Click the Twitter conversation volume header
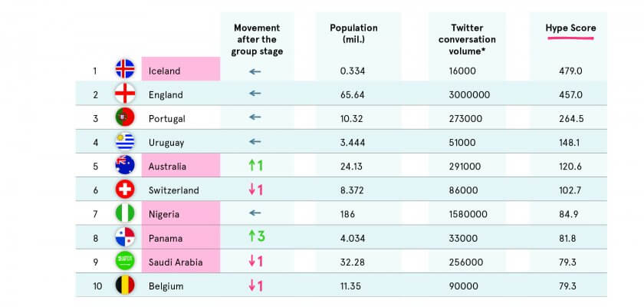This screenshot has height=307, width=644. [x=473, y=39]
